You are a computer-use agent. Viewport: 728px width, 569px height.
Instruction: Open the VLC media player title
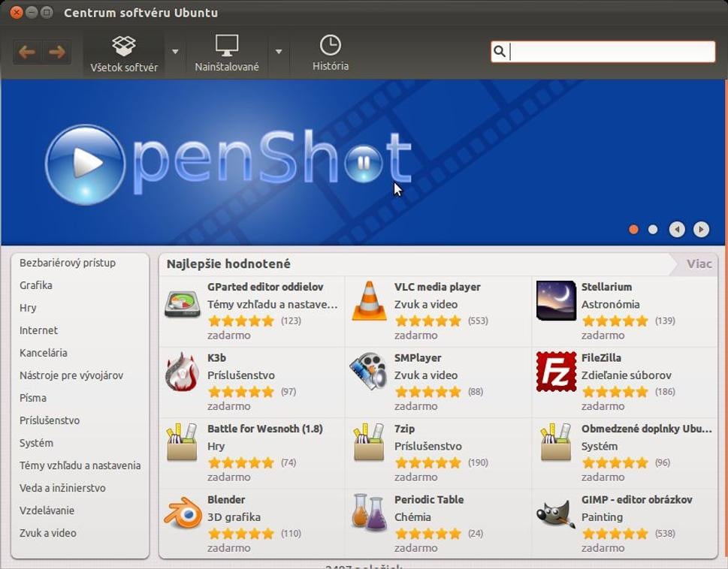coord(437,287)
